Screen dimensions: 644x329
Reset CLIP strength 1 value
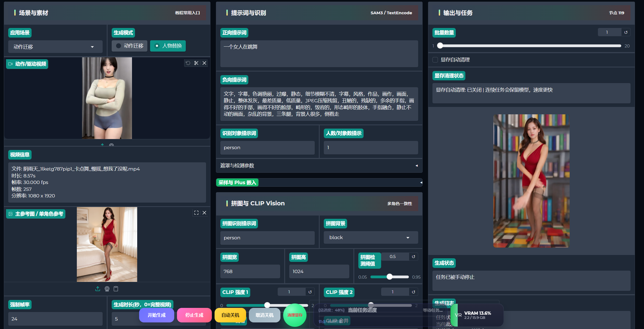pyautogui.click(x=310, y=292)
